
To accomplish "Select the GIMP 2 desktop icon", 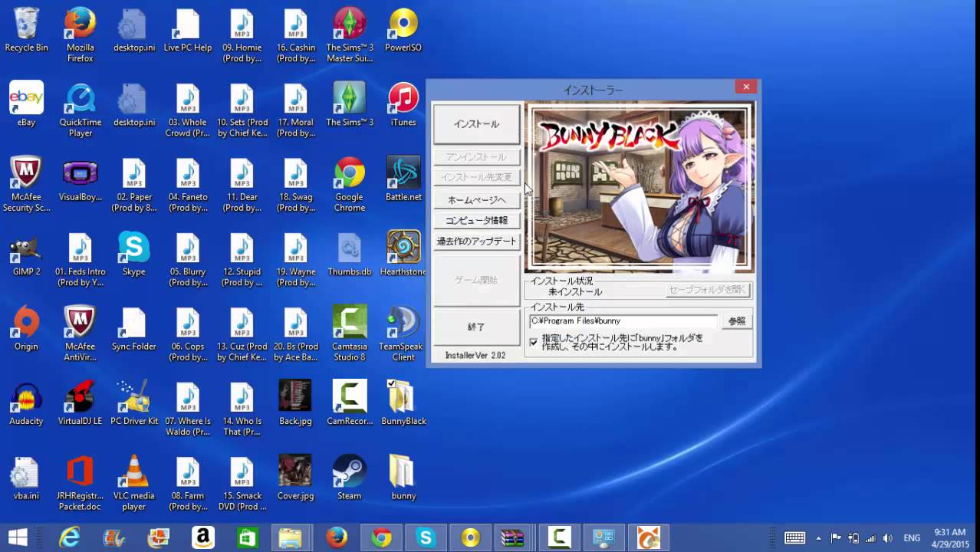I will 26,254.
